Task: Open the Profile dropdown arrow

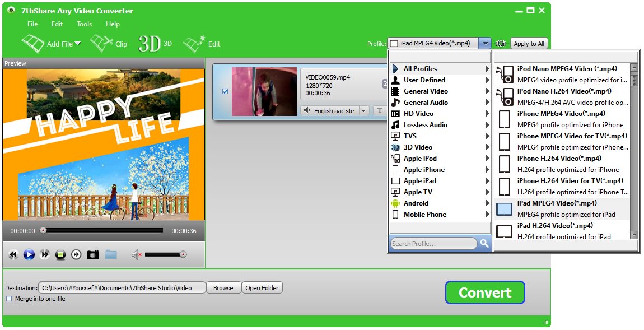Action: coord(486,43)
